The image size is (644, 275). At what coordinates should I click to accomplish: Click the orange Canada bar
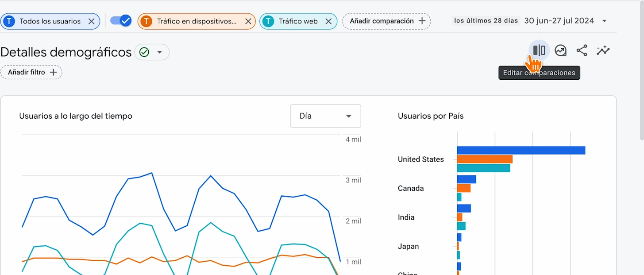[x=463, y=188]
